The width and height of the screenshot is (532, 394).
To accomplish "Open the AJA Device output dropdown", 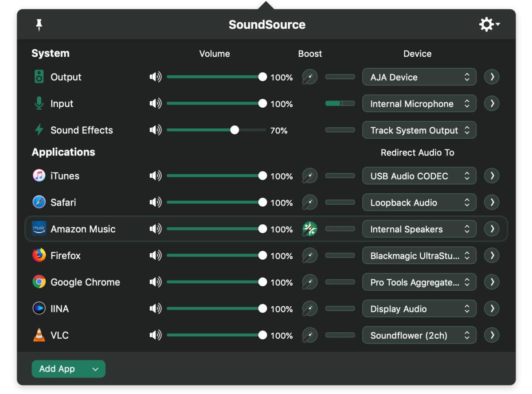I will tap(419, 77).
